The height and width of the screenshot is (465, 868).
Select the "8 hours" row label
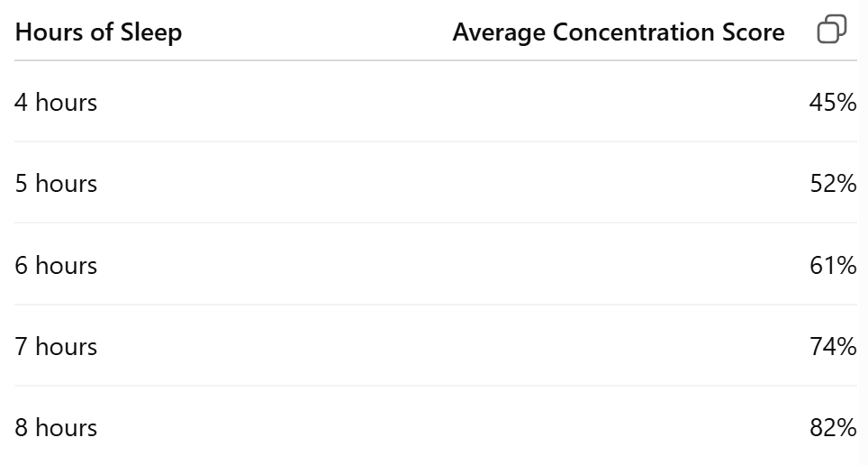click(56, 428)
